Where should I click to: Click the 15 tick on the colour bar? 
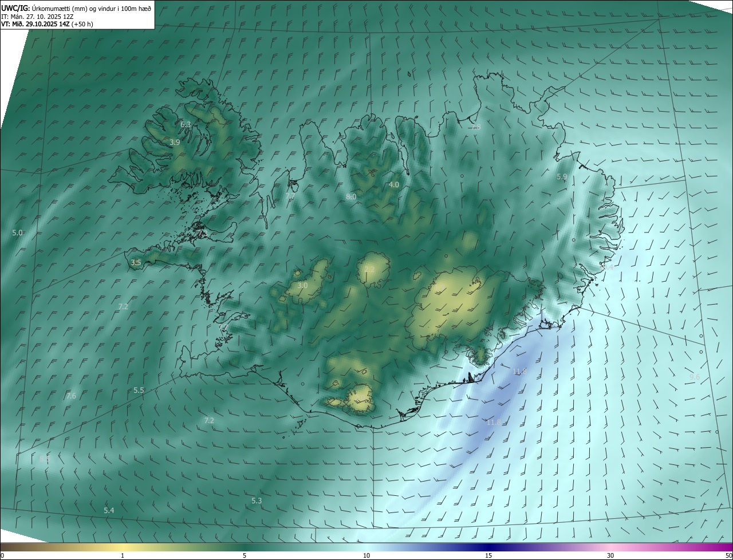pyautogui.click(x=488, y=556)
